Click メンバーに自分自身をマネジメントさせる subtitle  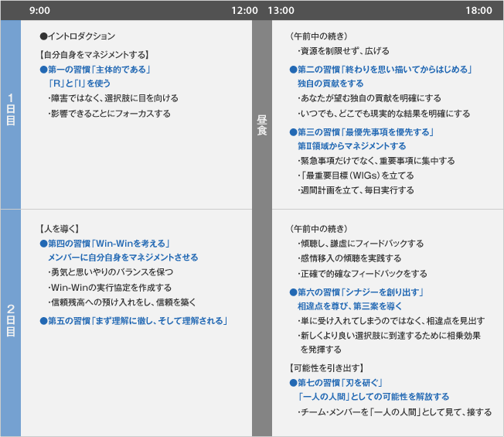[123, 258]
